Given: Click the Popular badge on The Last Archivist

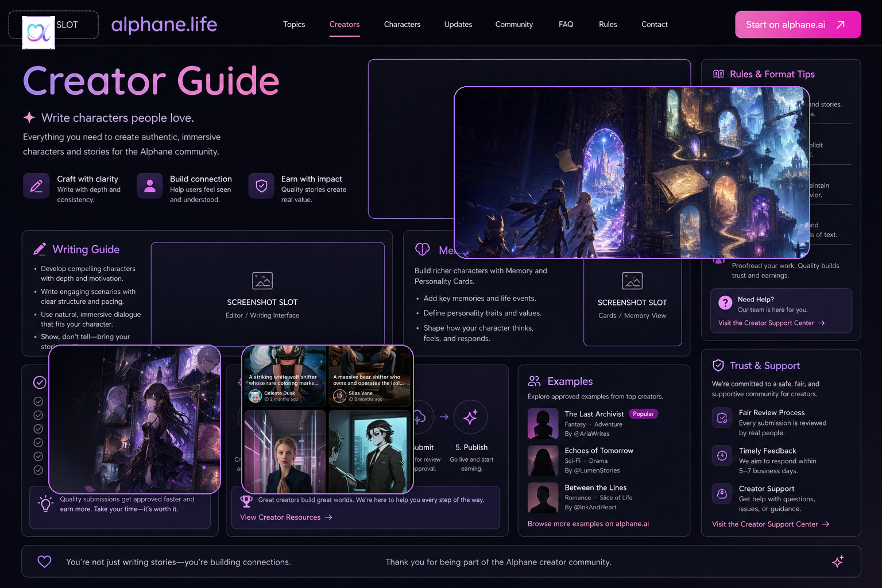Looking at the screenshot, I should (643, 414).
